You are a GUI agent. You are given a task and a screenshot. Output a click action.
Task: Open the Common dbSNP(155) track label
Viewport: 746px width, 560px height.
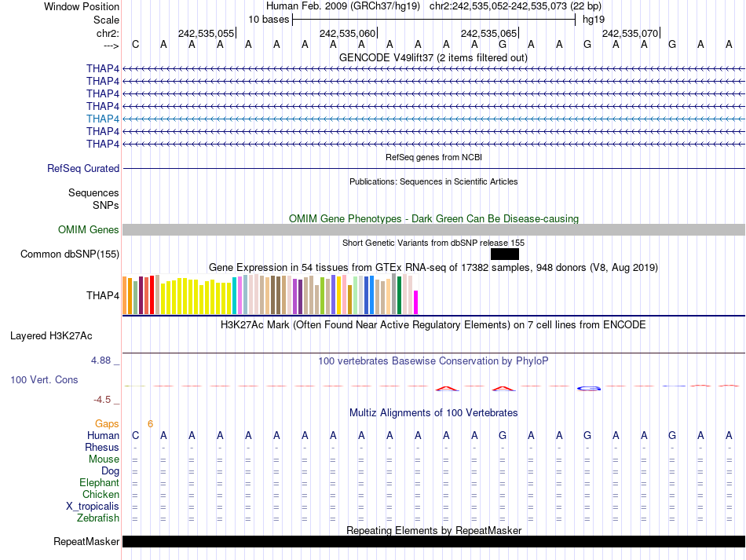pyautogui.click(x=70, y=254)
